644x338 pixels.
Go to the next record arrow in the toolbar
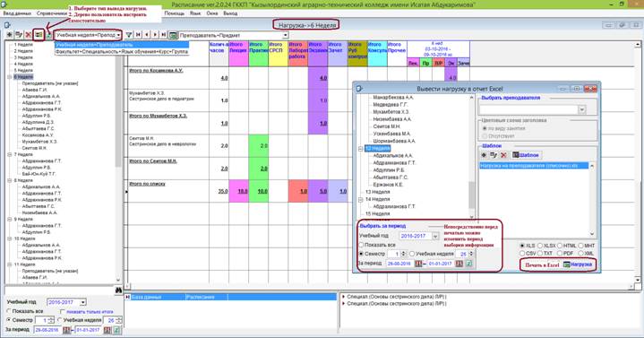pyautogui.click(x=155, y=35)
